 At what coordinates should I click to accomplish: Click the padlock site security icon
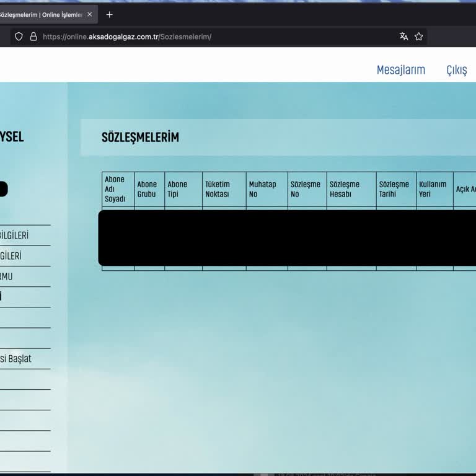pos(33,37)
